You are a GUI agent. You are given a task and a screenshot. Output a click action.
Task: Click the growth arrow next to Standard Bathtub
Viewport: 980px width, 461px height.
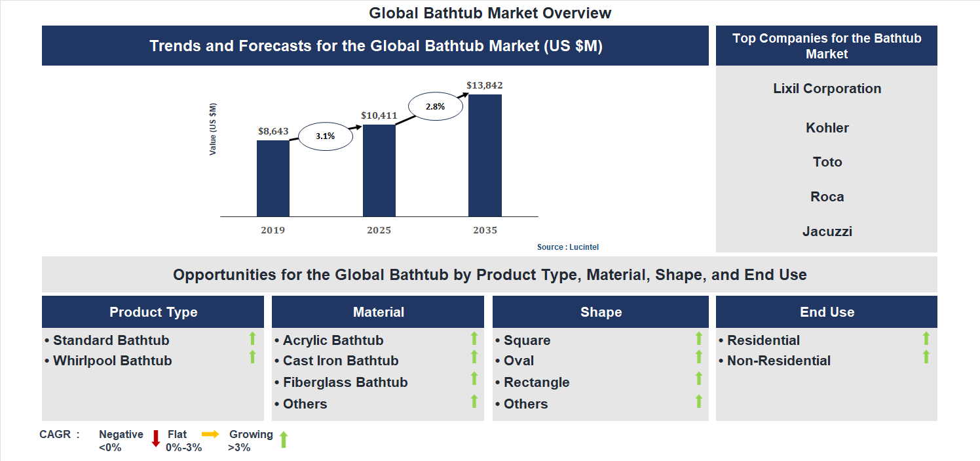click(x=252, y=338)
